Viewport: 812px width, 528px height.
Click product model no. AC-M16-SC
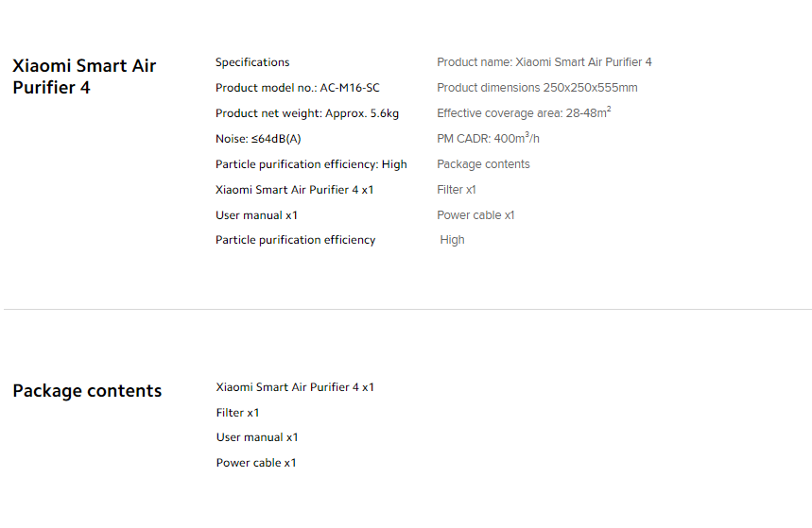coord(297,88)
